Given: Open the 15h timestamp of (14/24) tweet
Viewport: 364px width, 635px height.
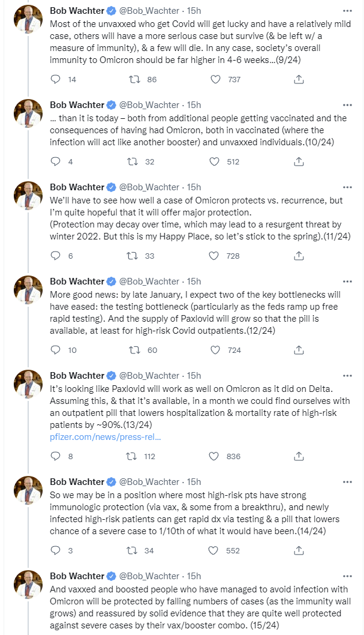Looking at the screenshot, I should click(x=194, y=481).
